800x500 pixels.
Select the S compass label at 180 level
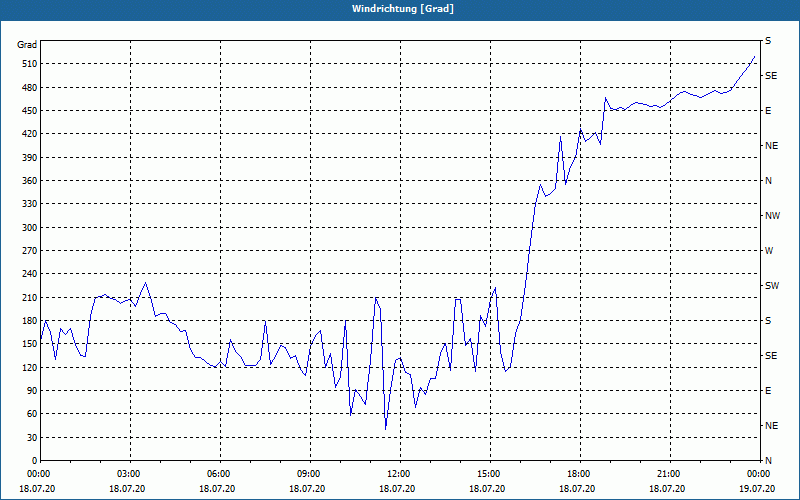point(768,321)
